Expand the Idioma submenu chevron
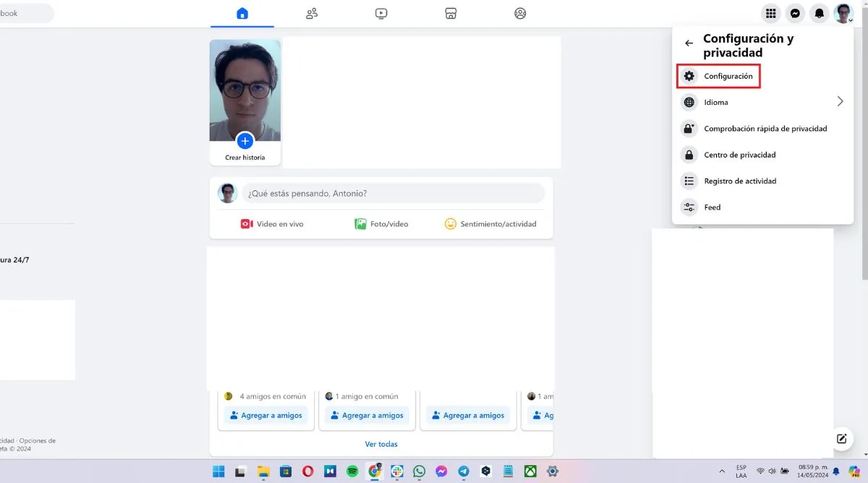Screen dimensions: 868x483 (841, 101)
